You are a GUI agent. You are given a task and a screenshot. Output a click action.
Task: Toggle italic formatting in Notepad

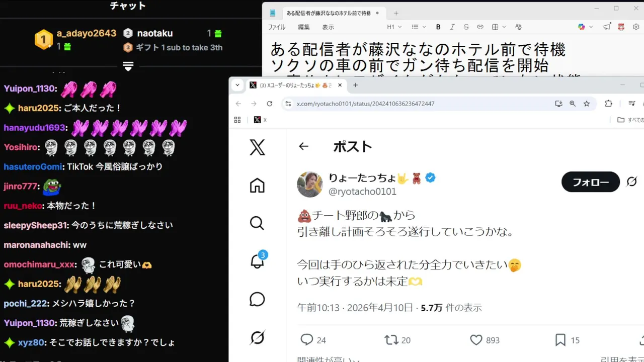(x=452, y=27)
